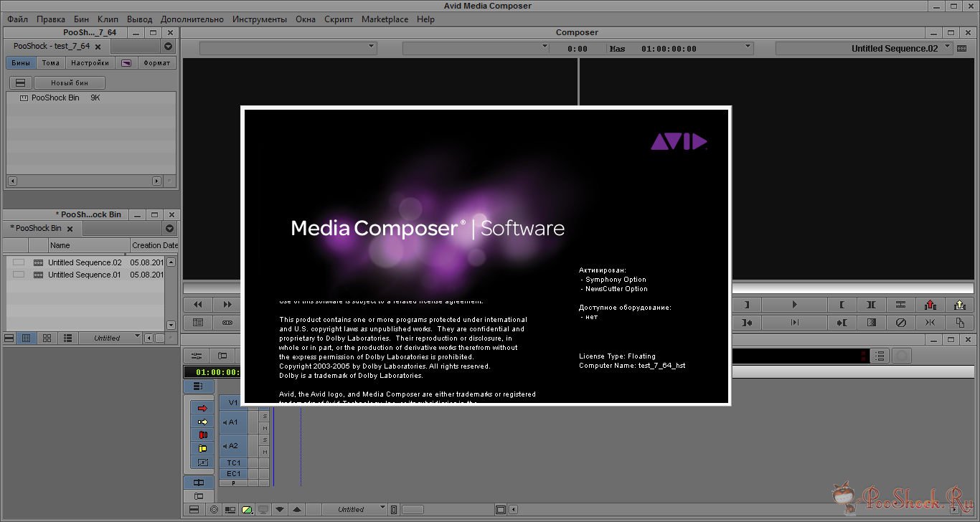This screenshot has width=980, height=522.
Task: Open the Mas timecode display dropdown
Action: coord(680,48)
